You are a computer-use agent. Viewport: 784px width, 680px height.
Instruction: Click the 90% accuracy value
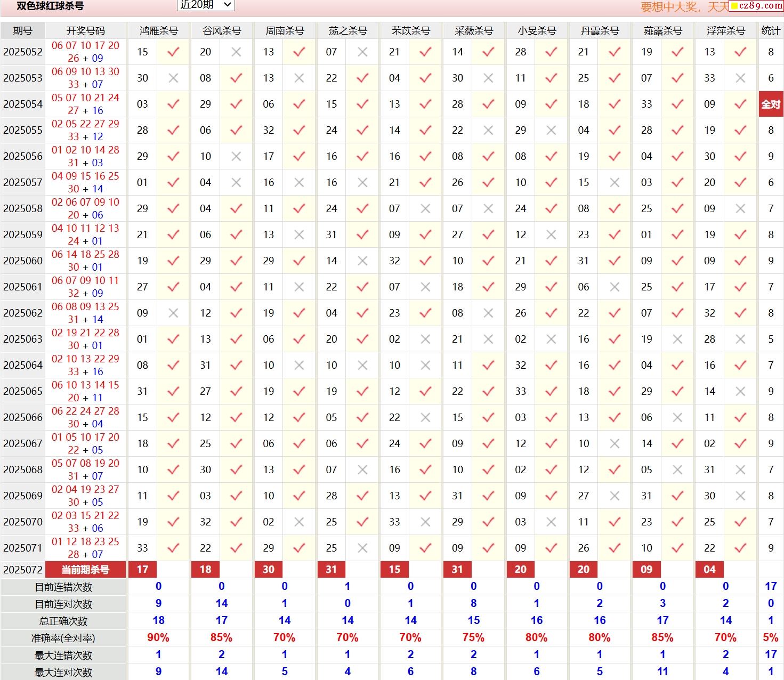(x=158, y=638)
